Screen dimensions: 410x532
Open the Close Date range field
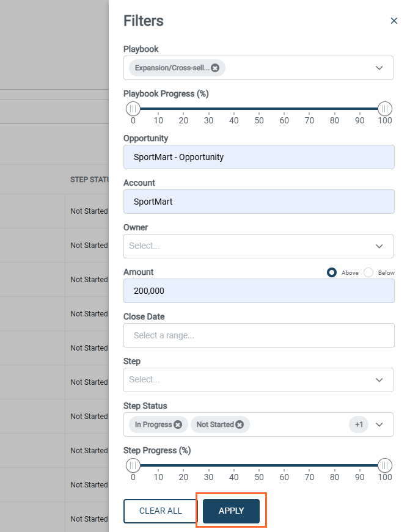pyautogui.click(x=258, y=335)
